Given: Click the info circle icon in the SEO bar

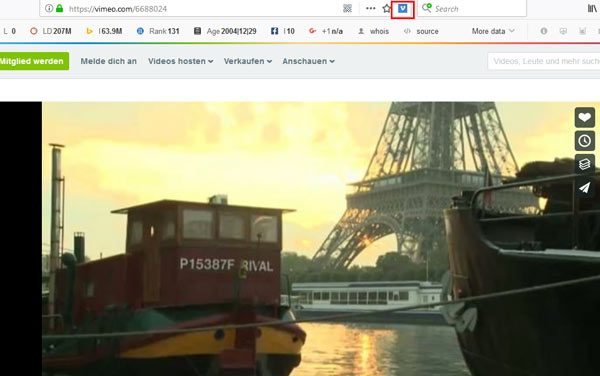Looking at the screenshot, I should point(544,31).
